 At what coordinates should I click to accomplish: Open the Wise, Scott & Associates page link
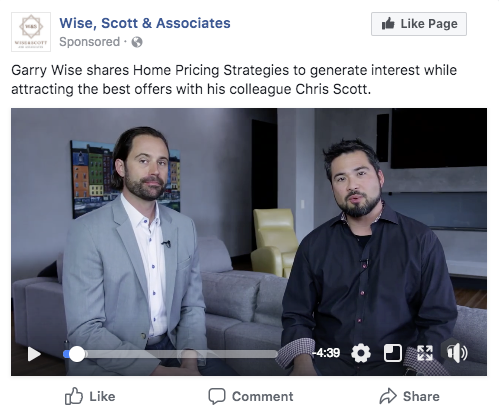[x=145, y=23]
